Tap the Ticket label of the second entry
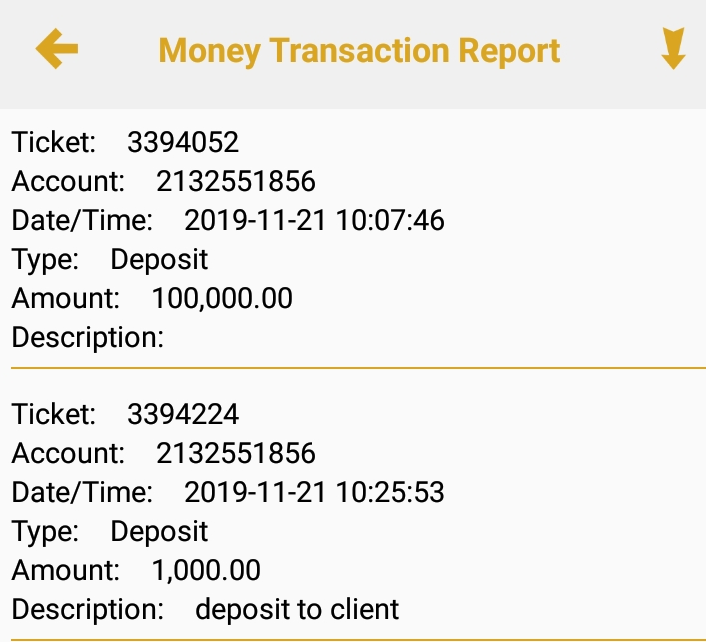Screen dimensions: 706x642 click(54, 414)
